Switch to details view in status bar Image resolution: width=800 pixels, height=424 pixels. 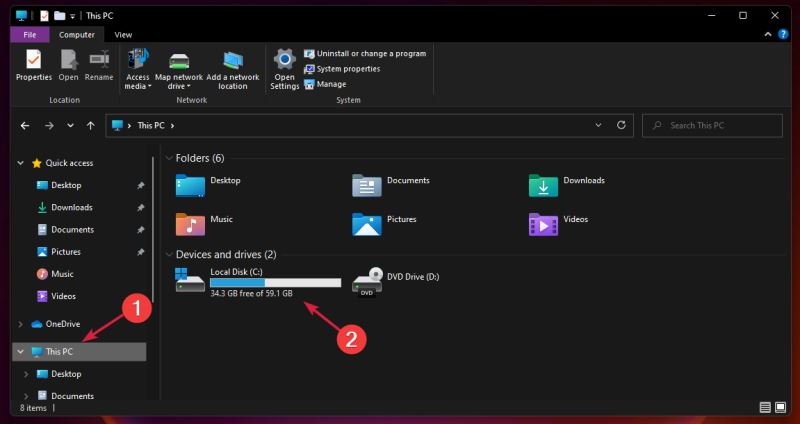pos(766,408)
